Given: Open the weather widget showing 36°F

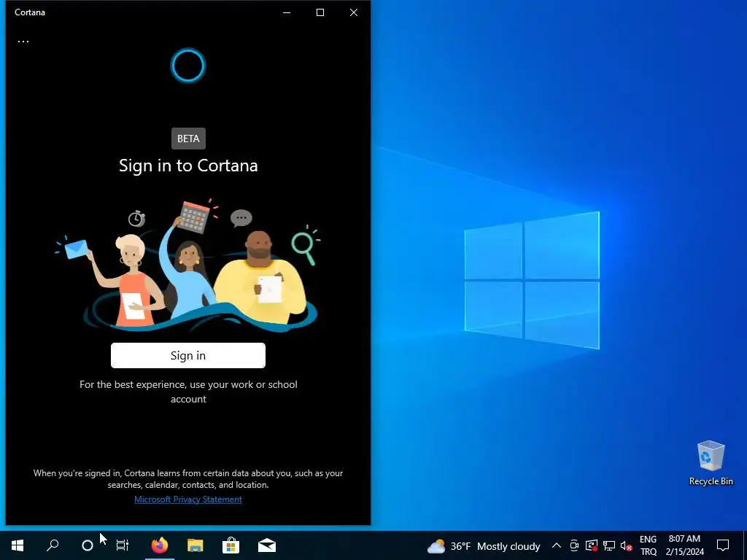Looking at the screenshot, I should point(484,546).
